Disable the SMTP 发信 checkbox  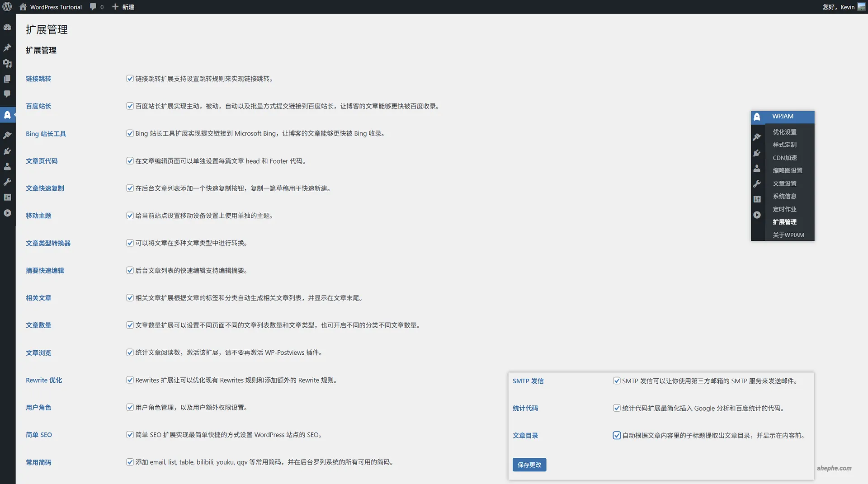[617, 381]
